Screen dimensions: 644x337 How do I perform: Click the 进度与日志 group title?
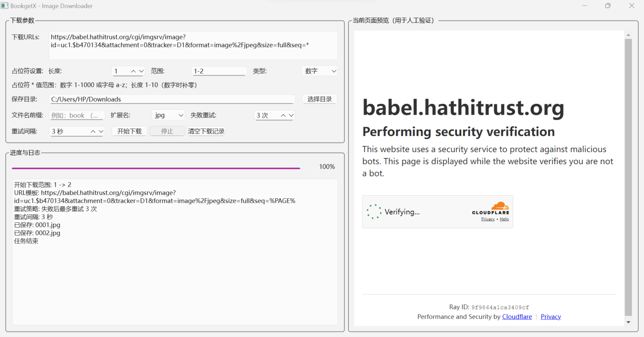(25, 152)
